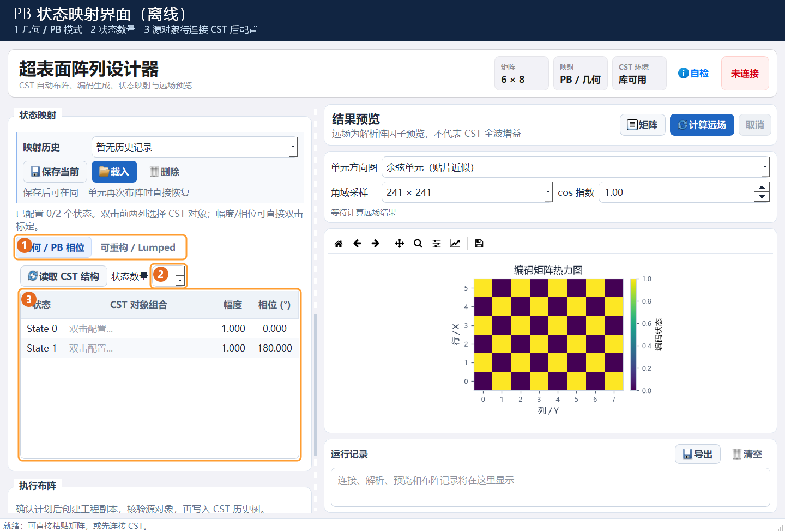Click the State 0 amplitude value 1.000
785x532 pixels.
233,329
